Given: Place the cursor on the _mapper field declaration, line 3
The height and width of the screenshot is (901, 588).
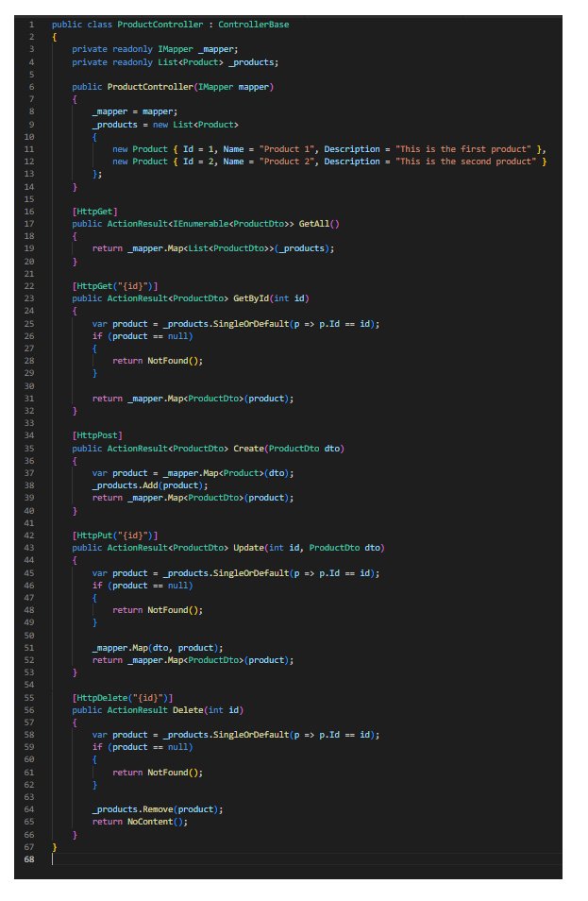Looking at the screenshot, I should pyautogui.click(x=155, y=49).
